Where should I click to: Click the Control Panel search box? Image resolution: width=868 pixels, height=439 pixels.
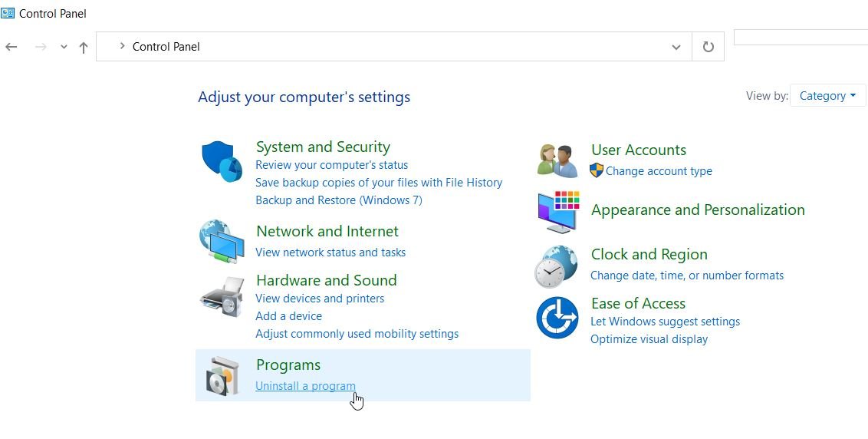[801, 37]
